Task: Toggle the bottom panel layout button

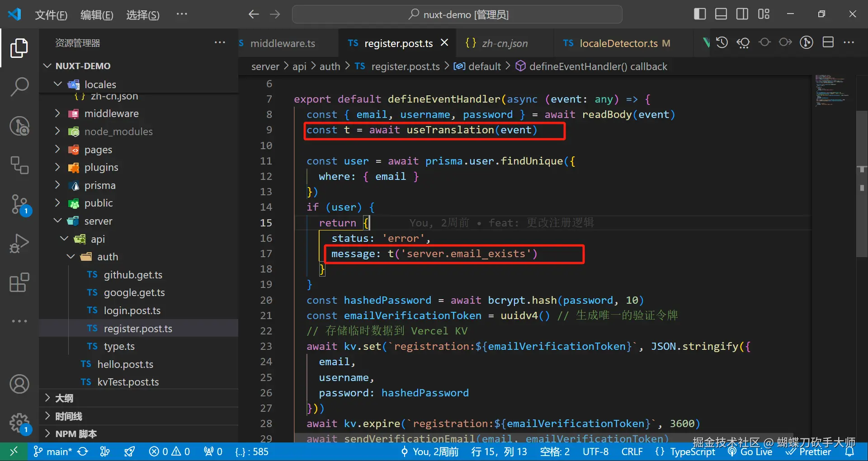Action: click(721, 14)
